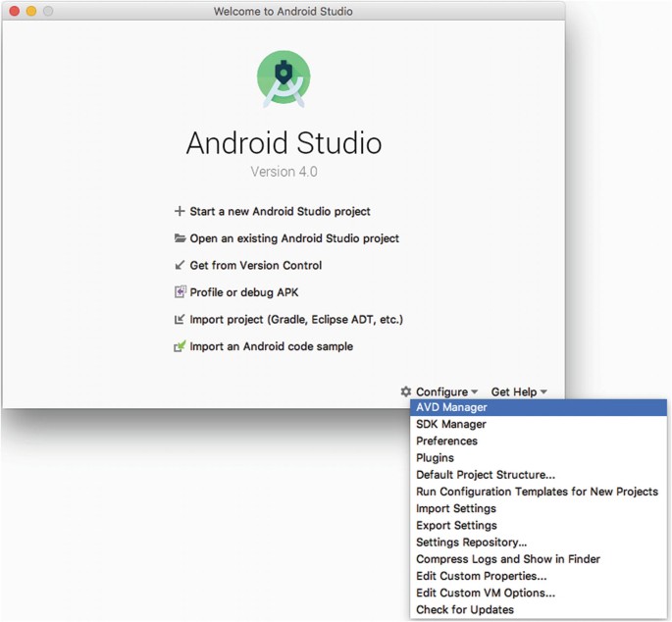Select Compress Logs and Show in Finder
672x622 pixels.
coord(539,559)
